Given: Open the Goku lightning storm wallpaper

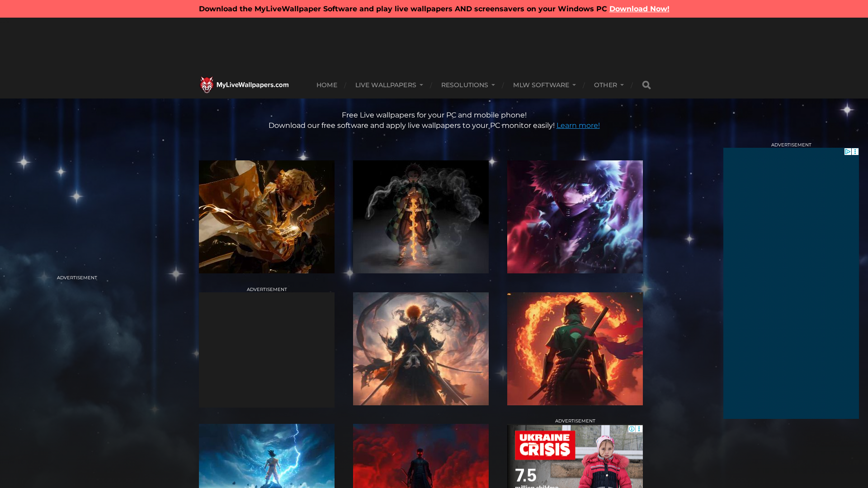Looking at the screenshot, I should tap(267, 455).
